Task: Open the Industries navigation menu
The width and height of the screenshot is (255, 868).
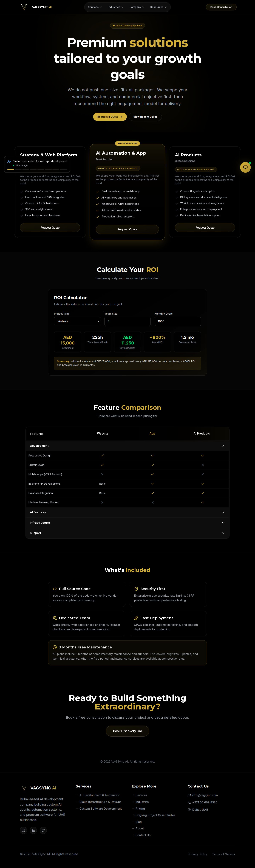Action: click(115, 7)
